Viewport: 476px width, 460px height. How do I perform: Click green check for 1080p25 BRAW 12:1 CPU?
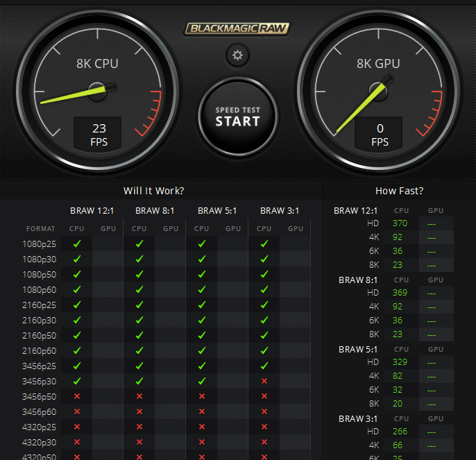(77, 244)
